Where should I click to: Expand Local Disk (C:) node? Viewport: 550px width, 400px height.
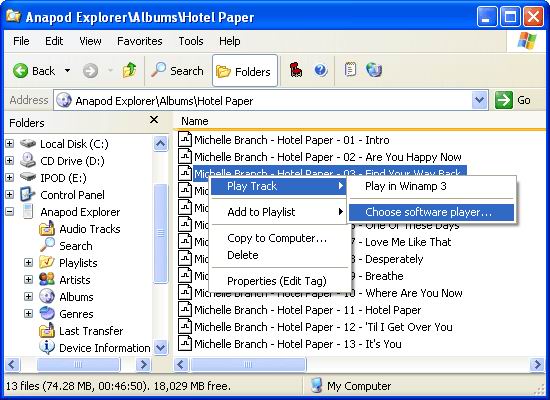[9, 144]
